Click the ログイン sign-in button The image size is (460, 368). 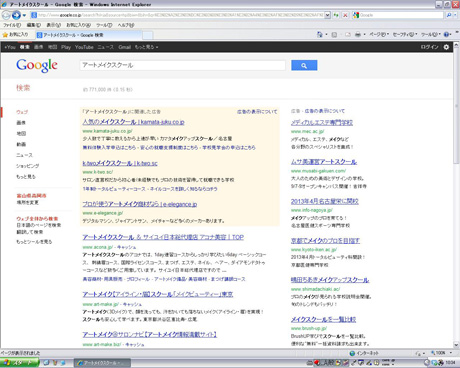click(x=429, y=47)
